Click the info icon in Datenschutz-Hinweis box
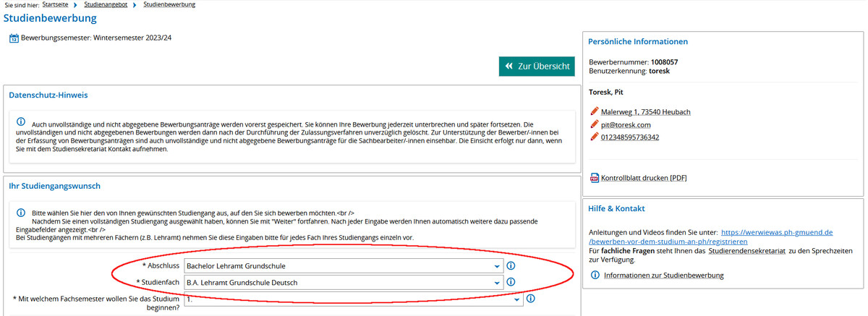Screen dimensions: 868x316 coord(21,121)
